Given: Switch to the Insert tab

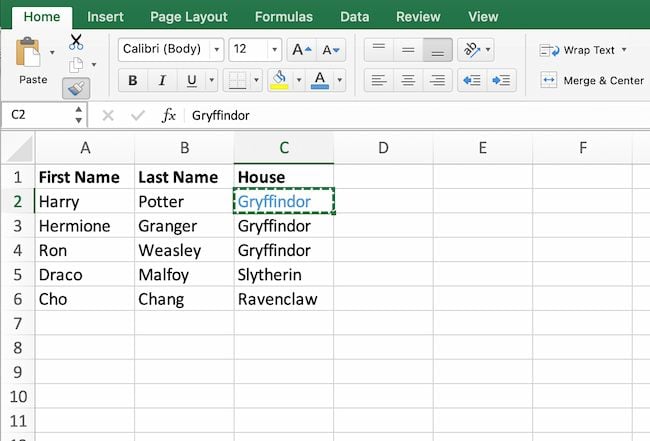Looking at the screenshot, I should tap(105, 16).
